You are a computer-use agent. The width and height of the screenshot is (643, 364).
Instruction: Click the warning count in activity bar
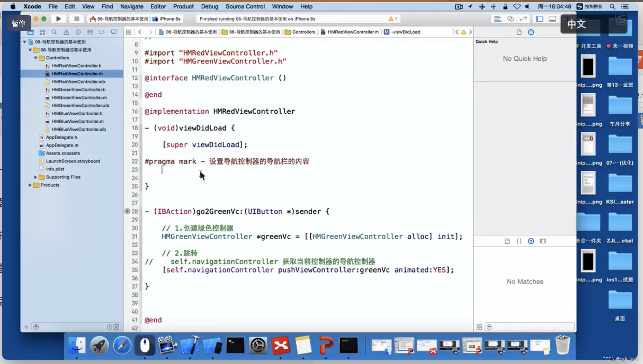392,19
